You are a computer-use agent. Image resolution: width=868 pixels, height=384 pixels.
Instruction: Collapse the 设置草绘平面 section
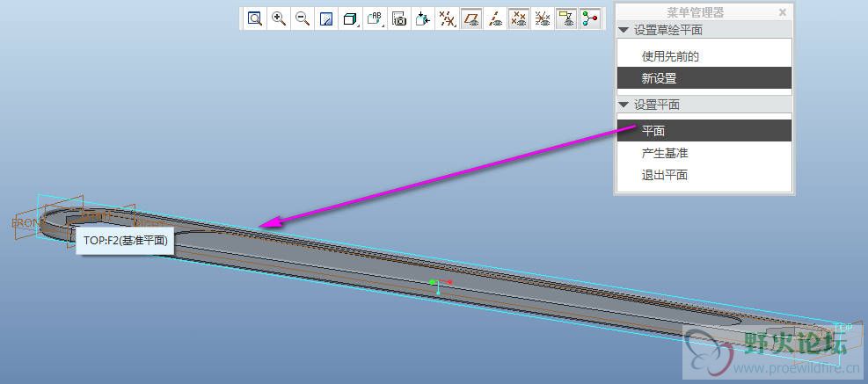pyautogui.click(x=624, y=30)
